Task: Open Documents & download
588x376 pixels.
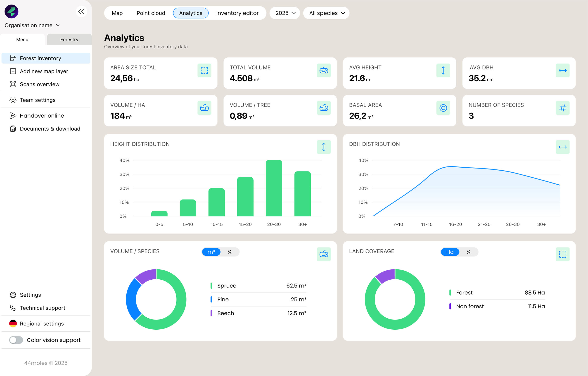Action: tap(50, 129)
